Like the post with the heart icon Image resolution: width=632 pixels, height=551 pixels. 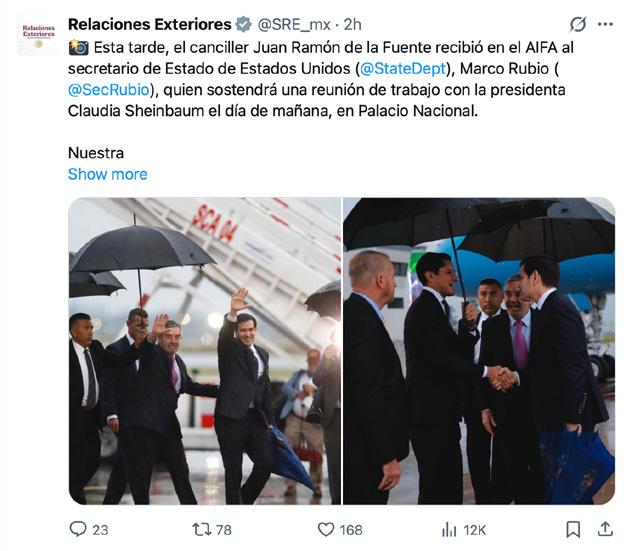coord(326,529)
